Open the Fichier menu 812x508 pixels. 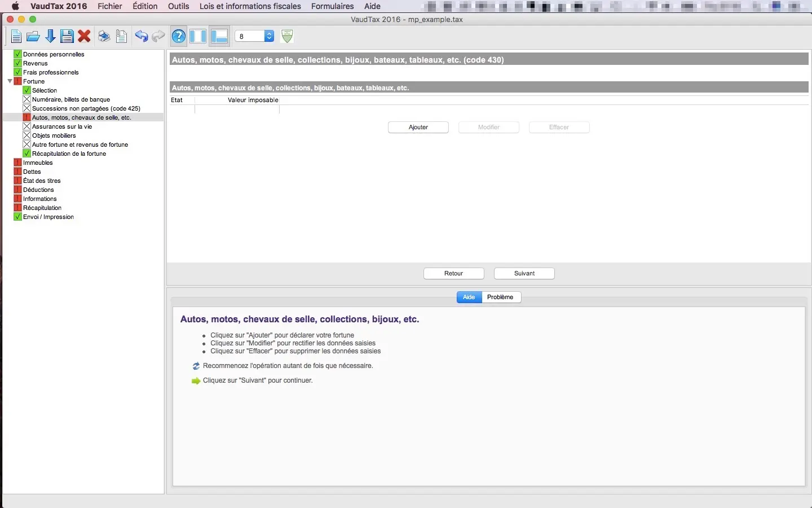[x=110, y=6]
